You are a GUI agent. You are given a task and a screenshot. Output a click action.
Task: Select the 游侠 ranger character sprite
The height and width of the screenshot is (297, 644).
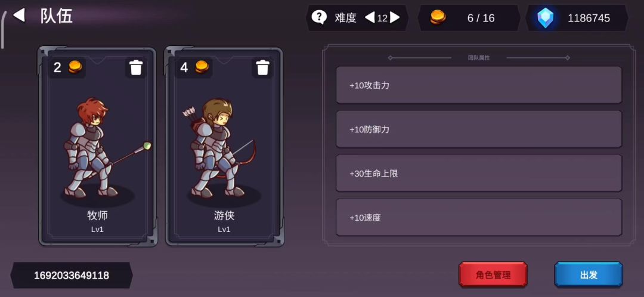click(x=222, y=148)
